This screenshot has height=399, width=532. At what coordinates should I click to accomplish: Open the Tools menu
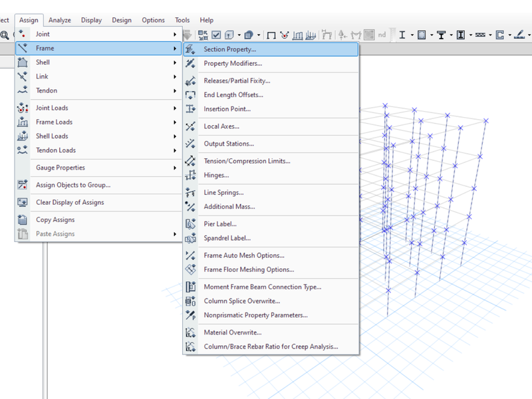tap(182, 20)
